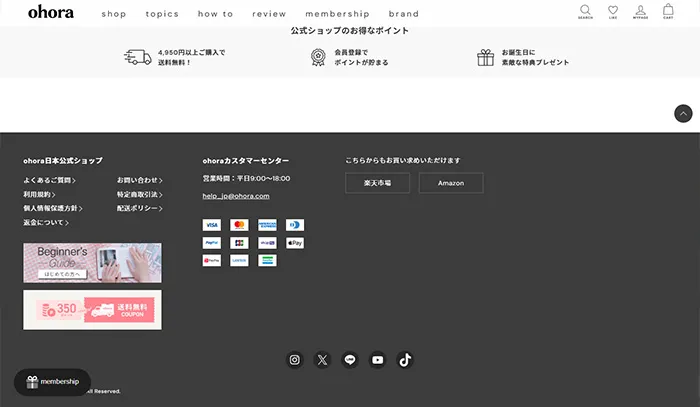Click the 営業時間：平日9:00〜18:00 text
Screen dimensions: 700x407
246,178
